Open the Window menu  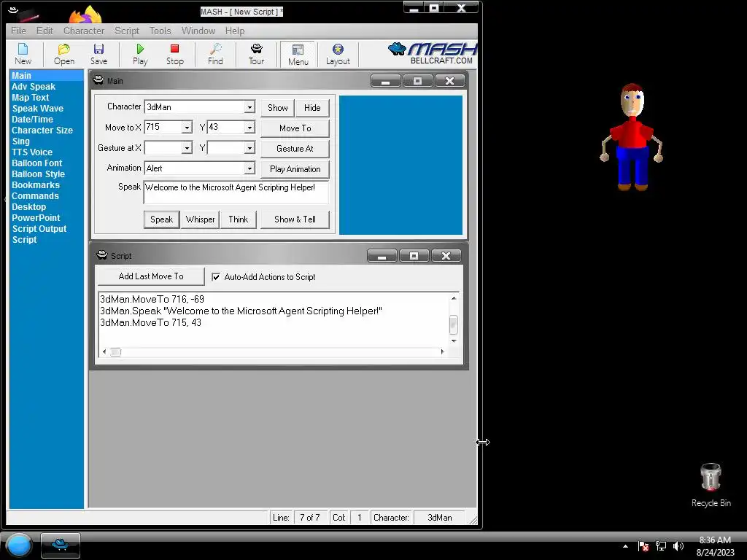click(198, 31)
